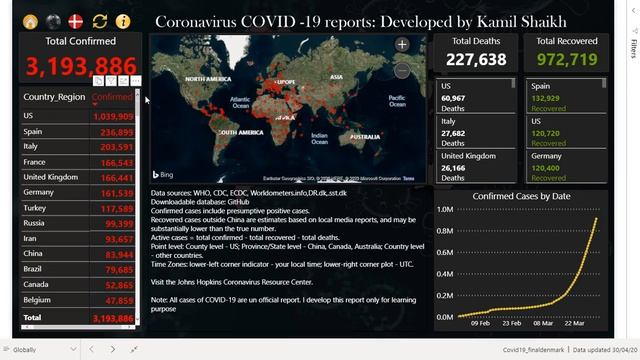Click the yellow refresh arrows icon
The height and width of the screenshot is (360, 640).
[x=100, y=22]
